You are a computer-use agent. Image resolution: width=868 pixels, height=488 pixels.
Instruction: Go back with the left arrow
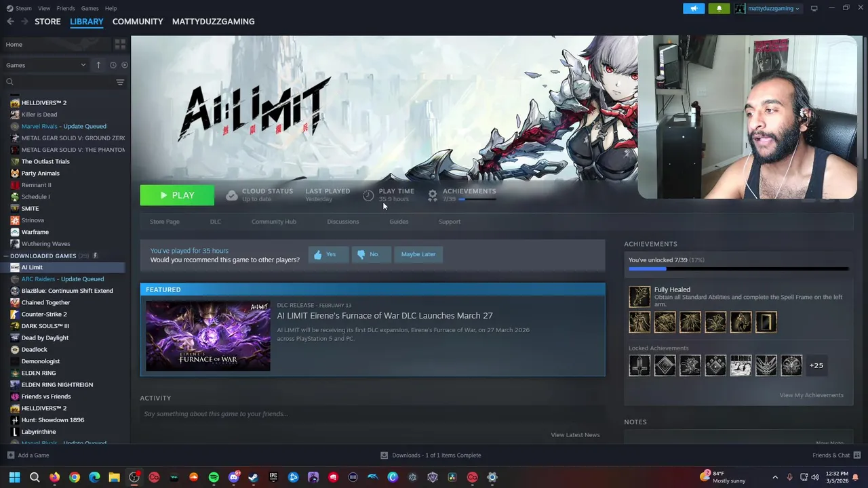10,22
